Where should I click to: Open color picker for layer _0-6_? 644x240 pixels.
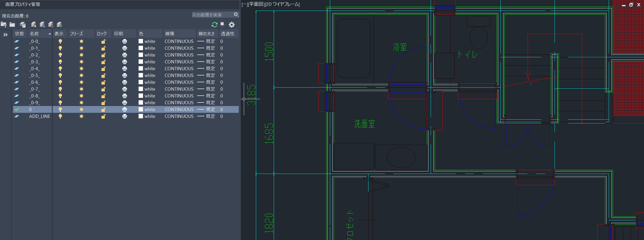147,82
